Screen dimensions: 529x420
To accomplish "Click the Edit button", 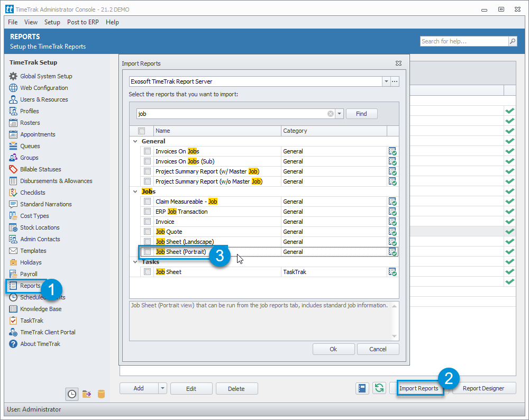I will coord(191,389).
